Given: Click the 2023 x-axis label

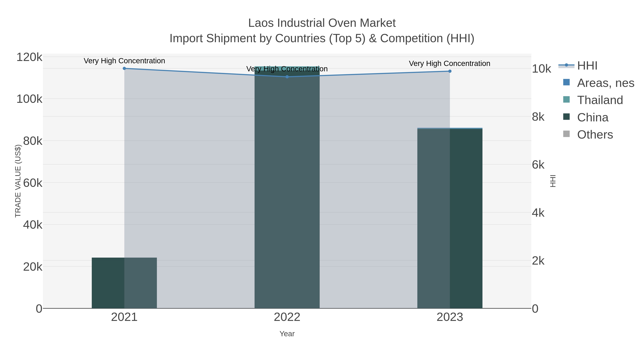Looking at the screenshot, I should click(x=450, y=317).
